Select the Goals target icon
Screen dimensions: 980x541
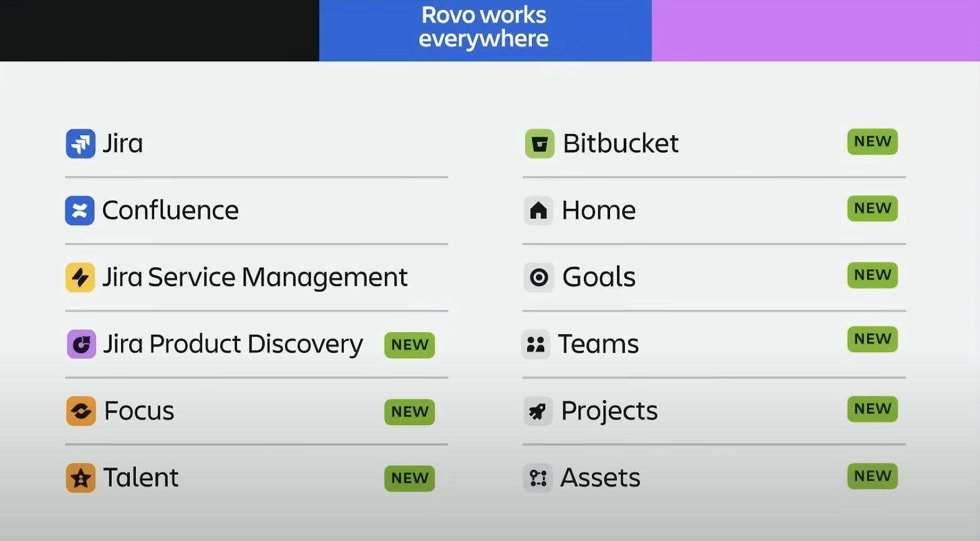538,277
